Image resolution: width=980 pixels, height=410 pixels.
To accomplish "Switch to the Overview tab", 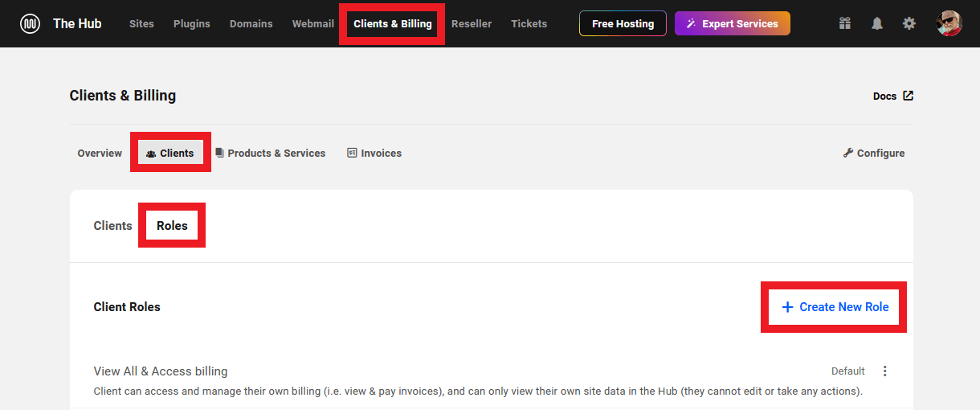I will [100, 153].
